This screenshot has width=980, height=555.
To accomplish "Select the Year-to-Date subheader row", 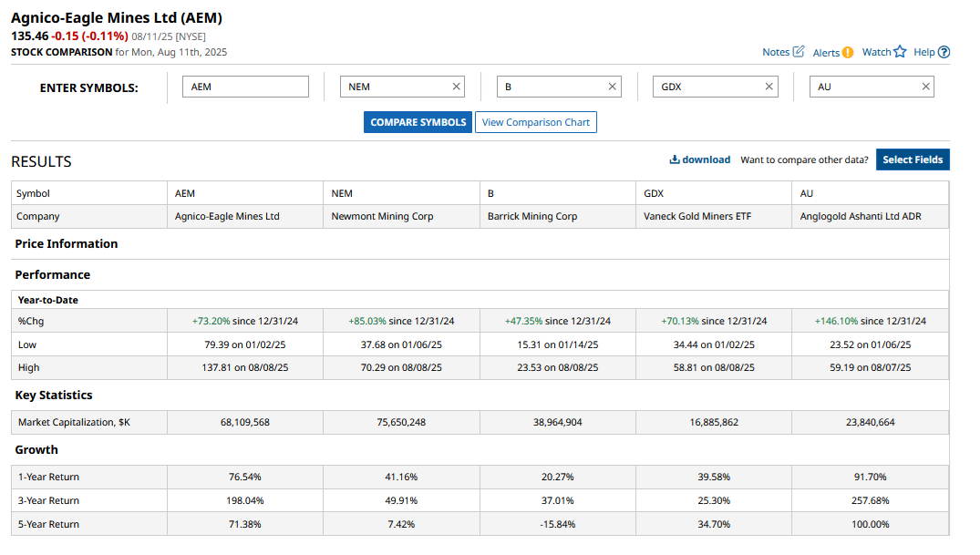I will pos(480,300).
